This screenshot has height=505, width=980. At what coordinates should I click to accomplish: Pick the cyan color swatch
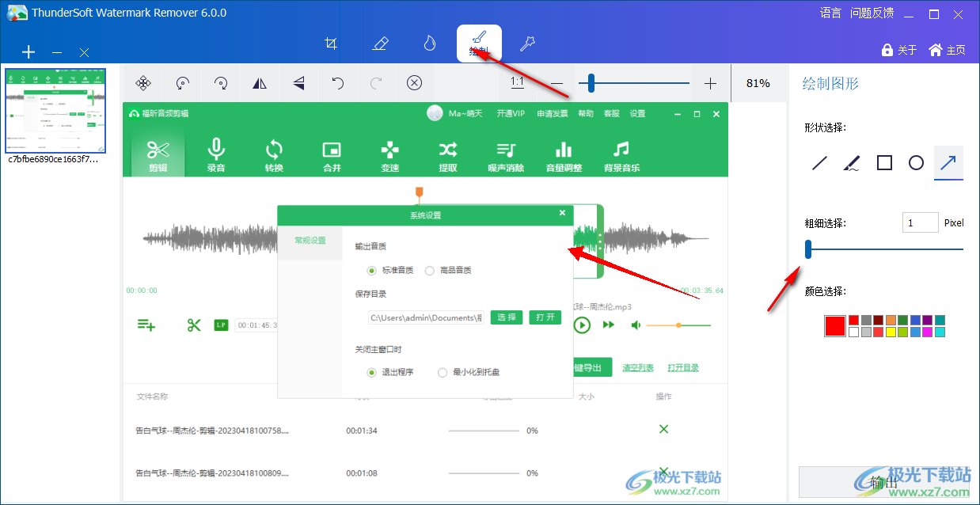coord(940,332)
